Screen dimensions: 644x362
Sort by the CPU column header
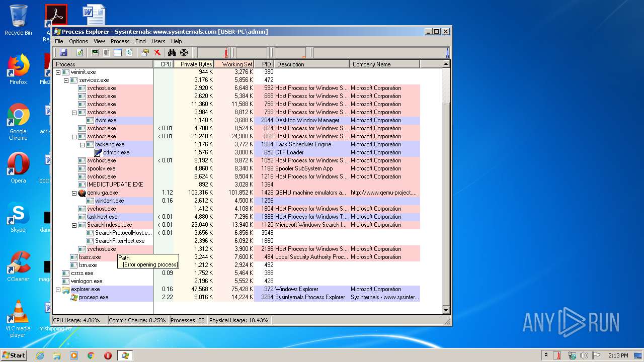pyautogui.click(x=164, y=64)
